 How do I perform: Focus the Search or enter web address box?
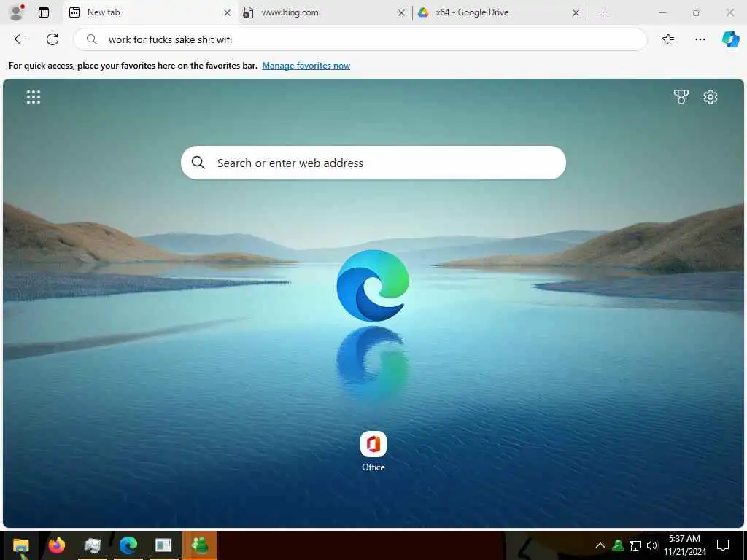[x=373, y=163]
